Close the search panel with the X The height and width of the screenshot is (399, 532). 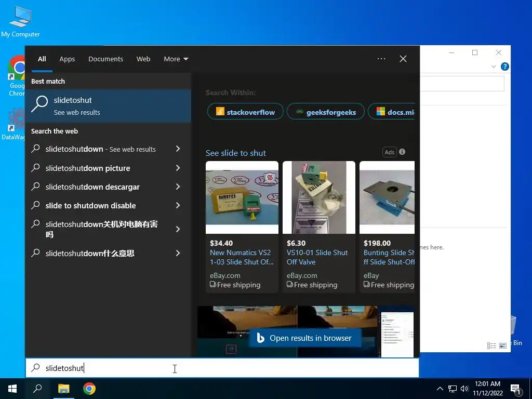pos(403,59)
